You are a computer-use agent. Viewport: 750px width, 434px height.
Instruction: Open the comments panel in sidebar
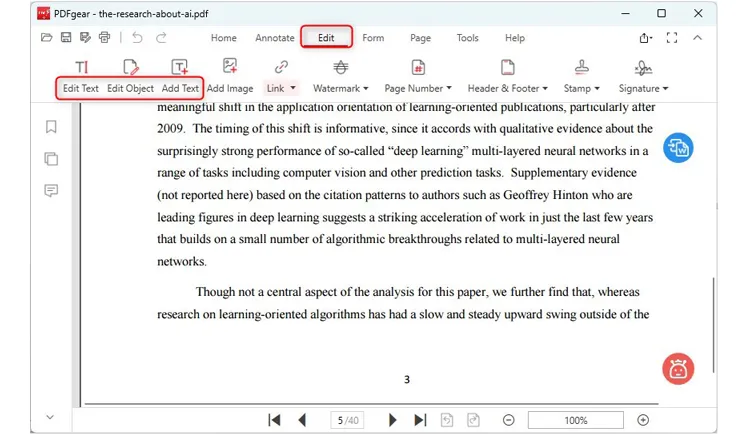coord(51,190)
